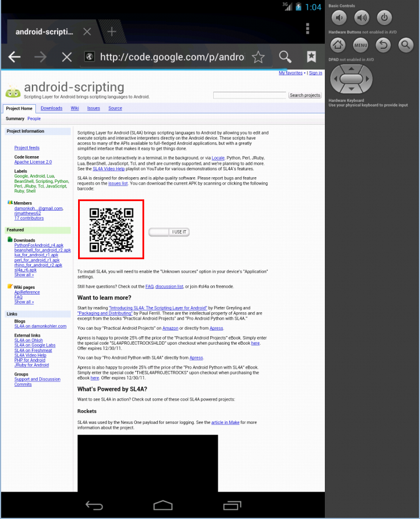Open the Downloads tab
Screen dimensions: 420x519
point(51,108)
